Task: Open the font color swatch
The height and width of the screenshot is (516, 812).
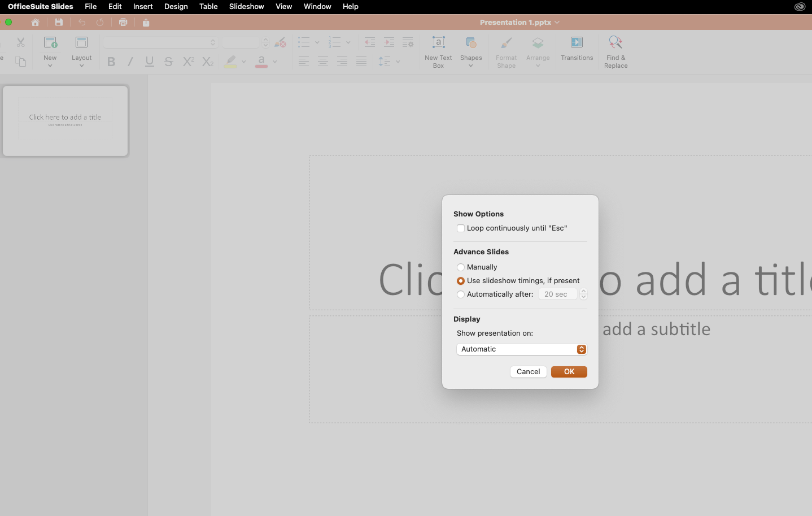Action: pos(261,62)
